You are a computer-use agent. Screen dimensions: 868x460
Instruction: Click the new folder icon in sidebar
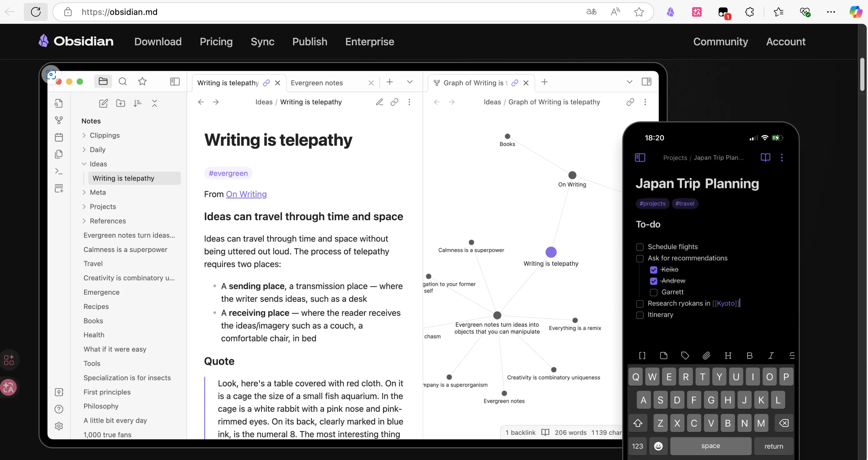(x=120, y=103)
